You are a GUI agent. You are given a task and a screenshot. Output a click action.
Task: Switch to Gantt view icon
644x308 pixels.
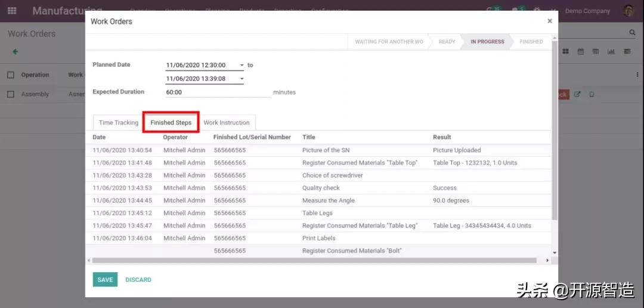pos(627,52)
